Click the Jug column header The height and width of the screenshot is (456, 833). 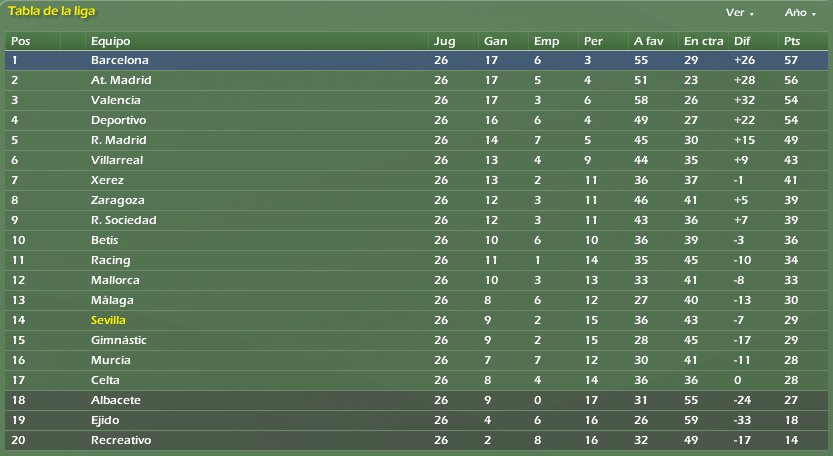point(444,41)
